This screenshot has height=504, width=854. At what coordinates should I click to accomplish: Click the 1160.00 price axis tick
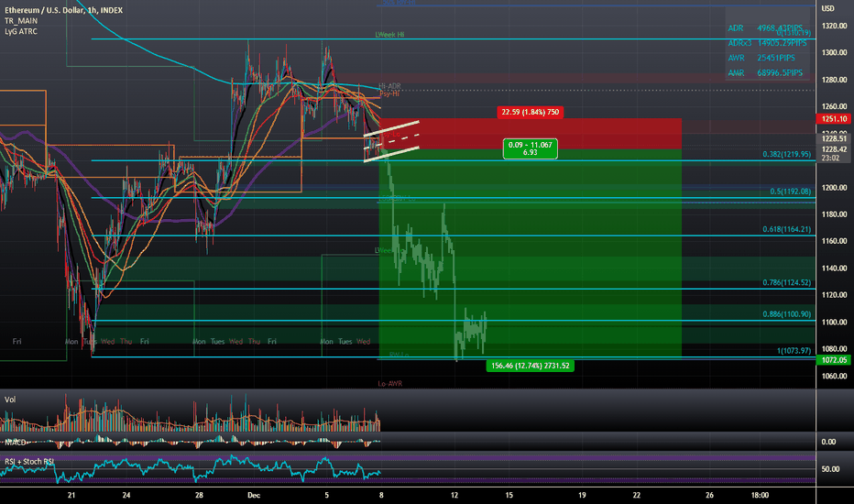834,241
